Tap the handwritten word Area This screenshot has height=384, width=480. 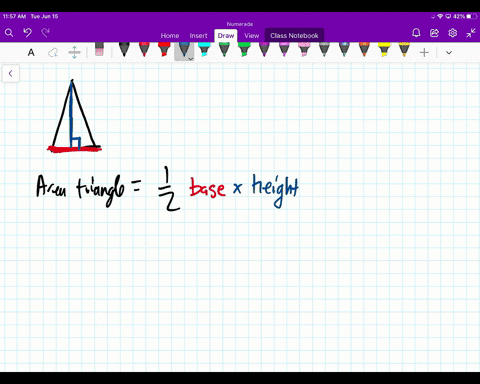[51, 186]
